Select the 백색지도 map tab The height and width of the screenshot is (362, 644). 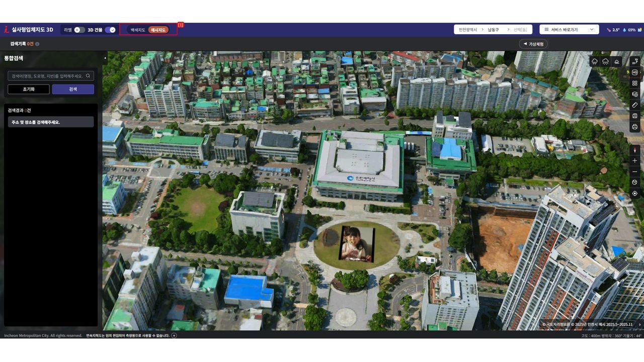tap(138, 30)
